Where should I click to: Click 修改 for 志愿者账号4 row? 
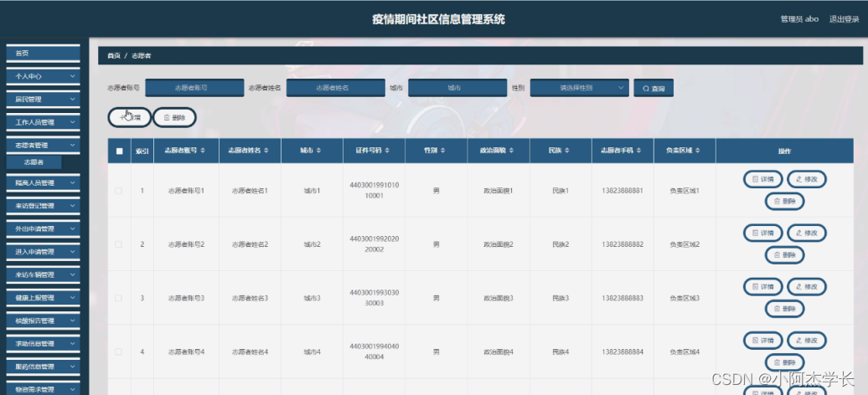pos(807,341)
